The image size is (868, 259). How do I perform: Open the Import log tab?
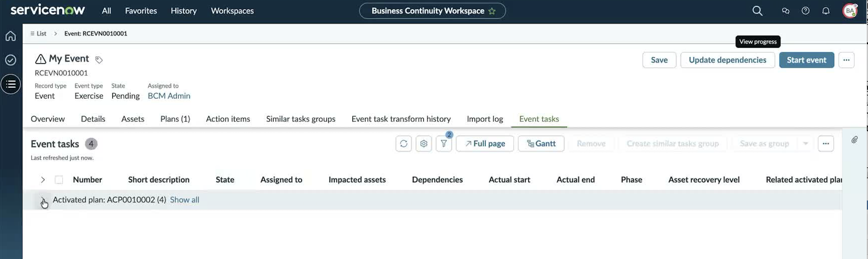pos(485,119)
